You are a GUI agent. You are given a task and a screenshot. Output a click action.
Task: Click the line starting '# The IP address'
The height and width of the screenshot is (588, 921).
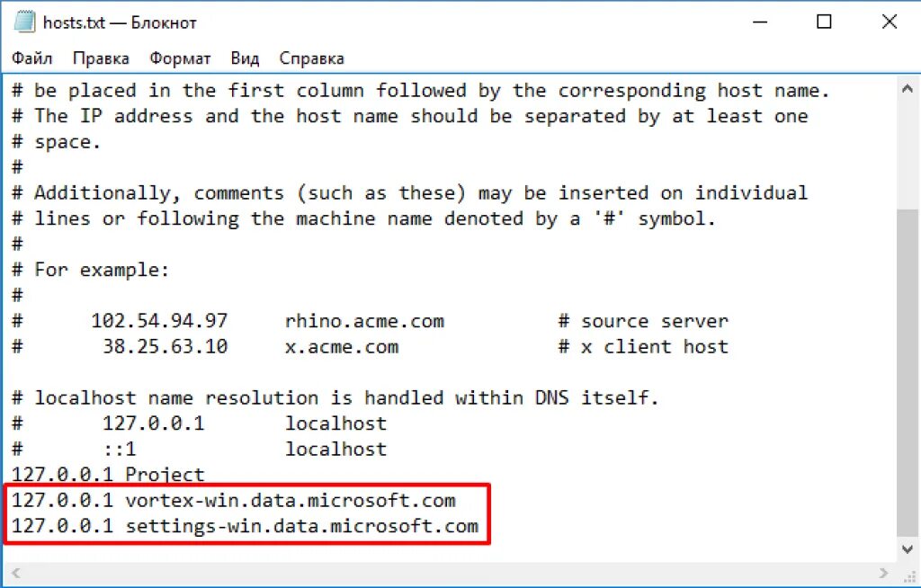(409, 116)
